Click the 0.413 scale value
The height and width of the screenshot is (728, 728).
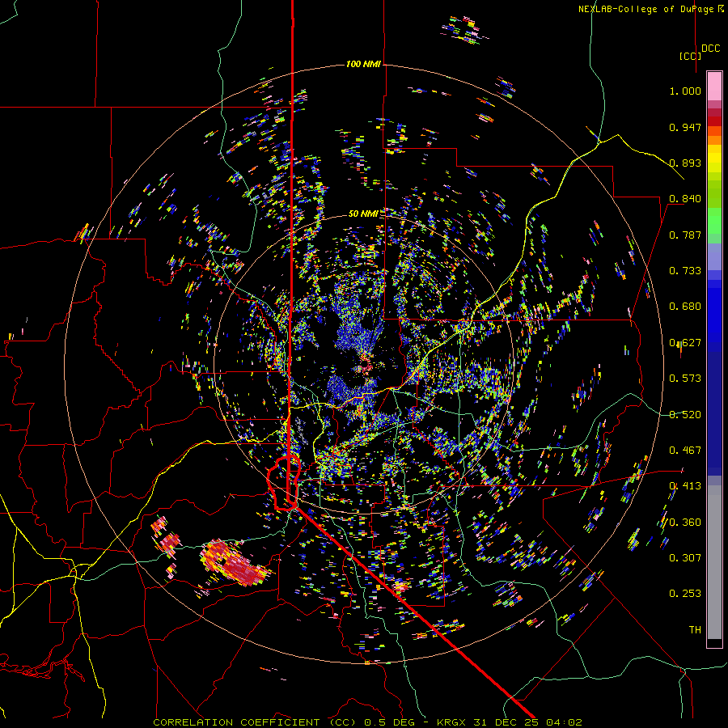point(685,485)
